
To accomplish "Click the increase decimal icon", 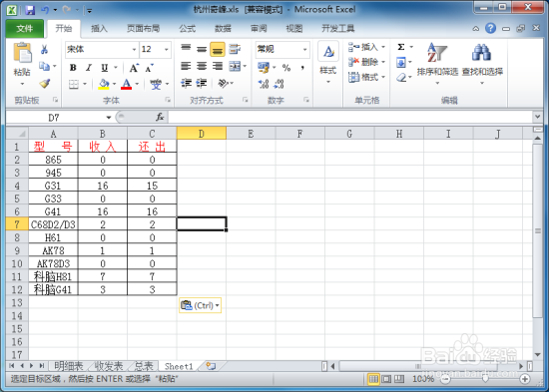I will pyautogui.click(x=264, y=84).
